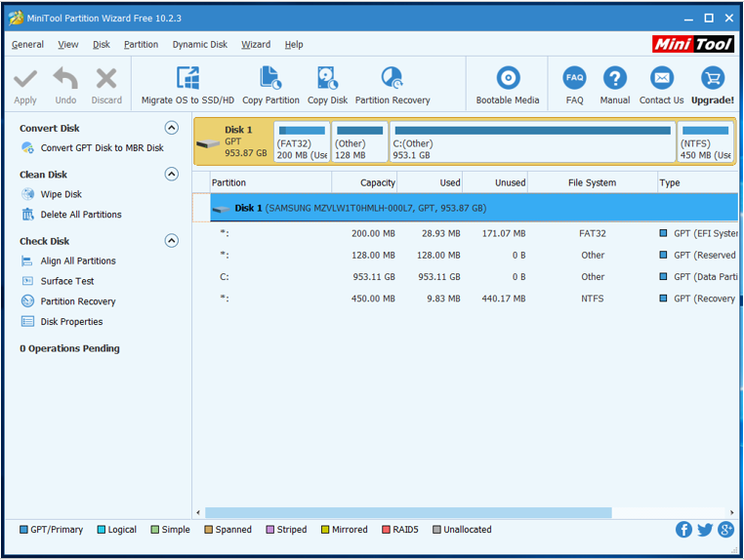Image resolution: width=744 pixels, height=560 pixels.
Task: Sort by Type column header
Action: (697, 182)
